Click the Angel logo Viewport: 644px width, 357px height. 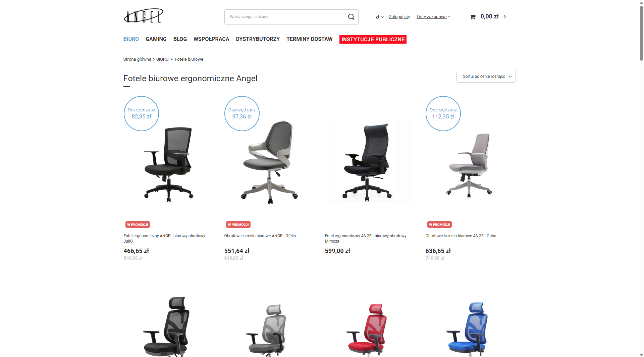point(144,16)
